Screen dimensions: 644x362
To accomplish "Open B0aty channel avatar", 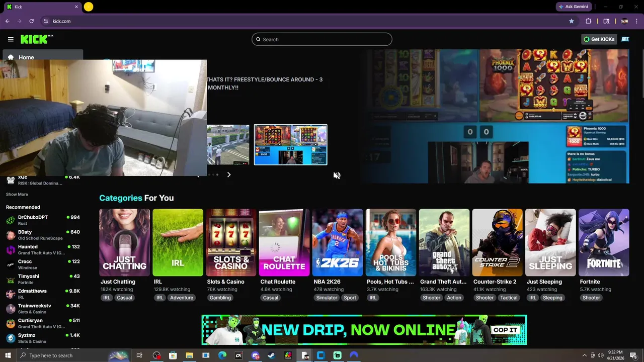I will click(11, 235).
